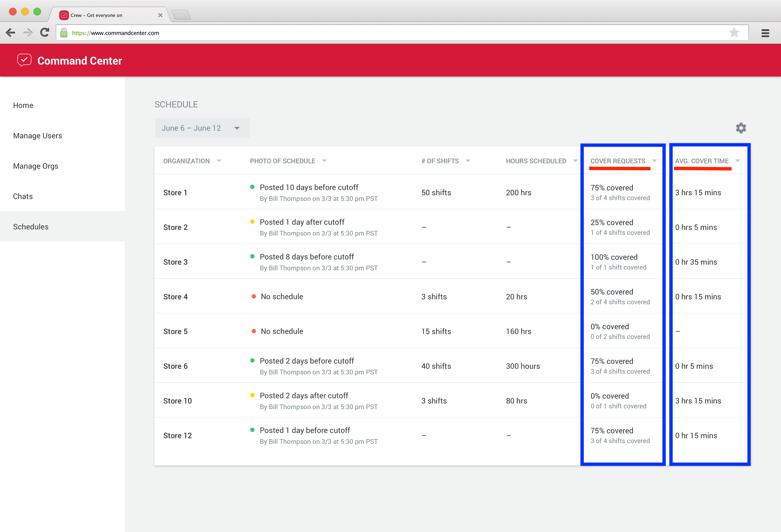Image resolution: width=781 pixels, height=532 pixels.
Task: Bookmark page with the star icon
Action: click(x=734, y=32)
